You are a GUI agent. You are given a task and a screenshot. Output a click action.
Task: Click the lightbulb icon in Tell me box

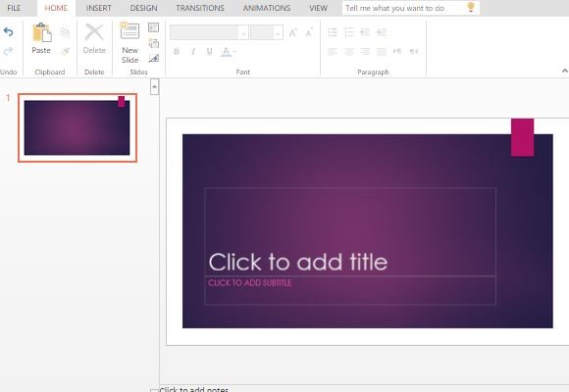(471, 7)
